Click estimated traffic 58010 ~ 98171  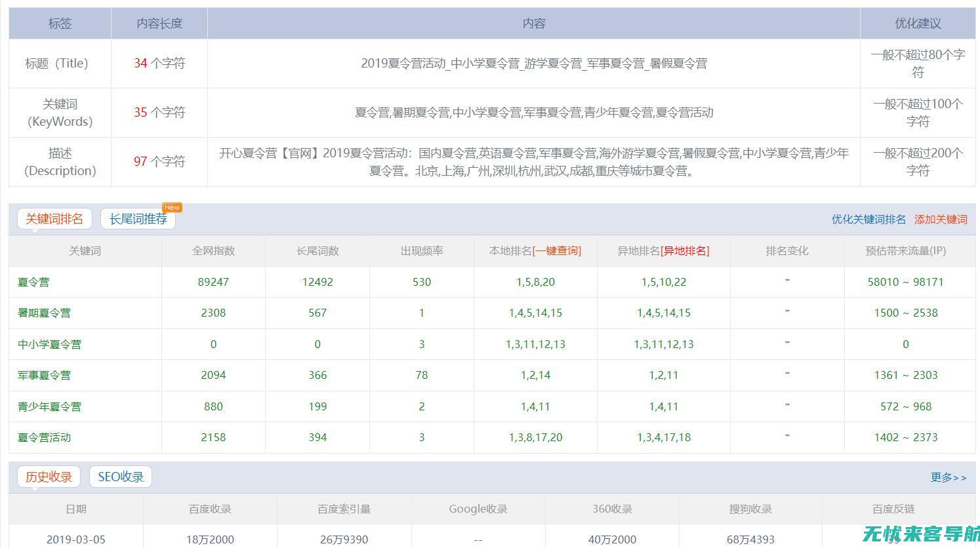click(x=905, y=282)
